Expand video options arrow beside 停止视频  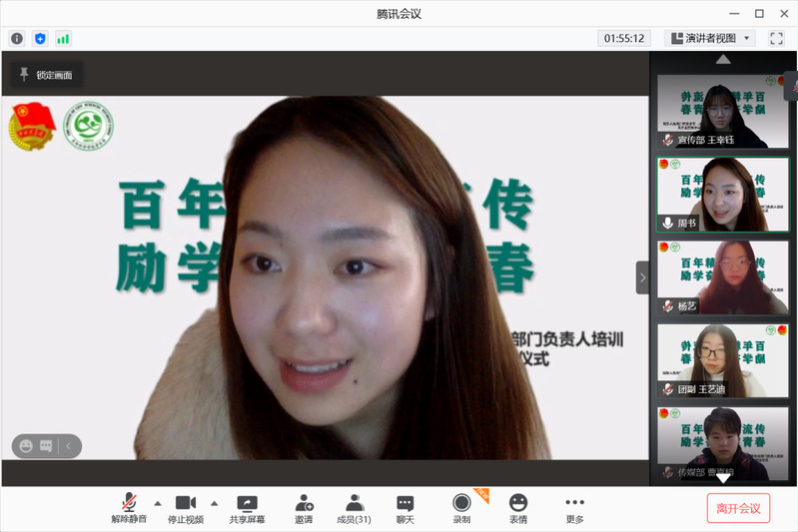(x=214, y=503)
